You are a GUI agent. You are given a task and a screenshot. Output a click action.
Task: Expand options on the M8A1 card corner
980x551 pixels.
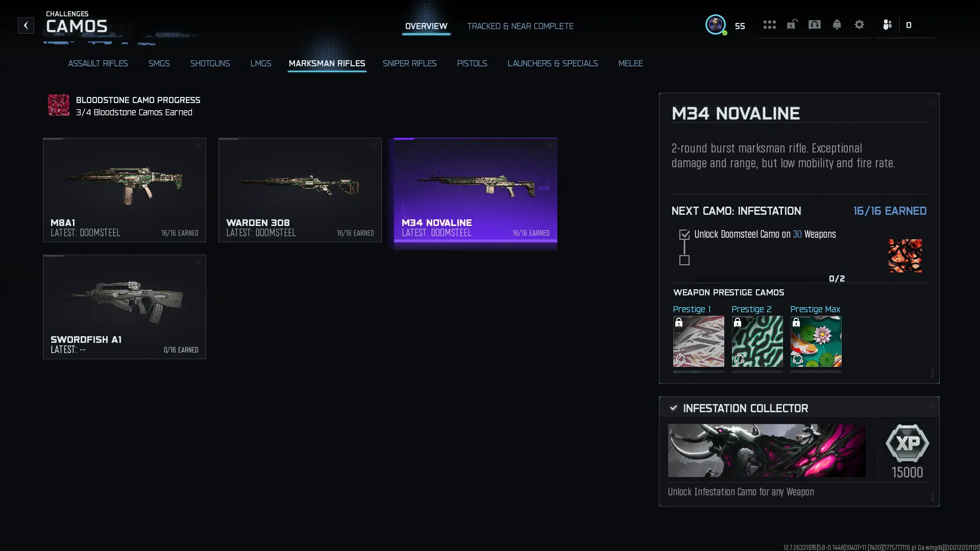tap(198, 146)
